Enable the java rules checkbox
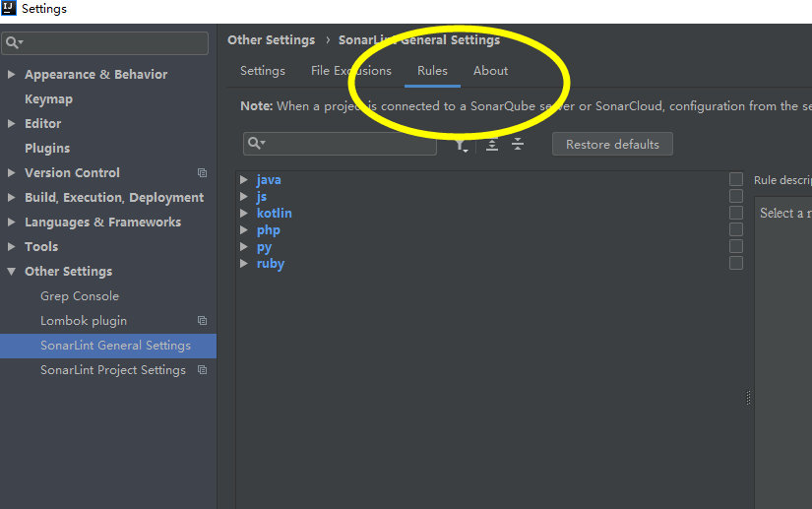The height and width of the screenshot is (509, 812). click(x=736, y=179)
